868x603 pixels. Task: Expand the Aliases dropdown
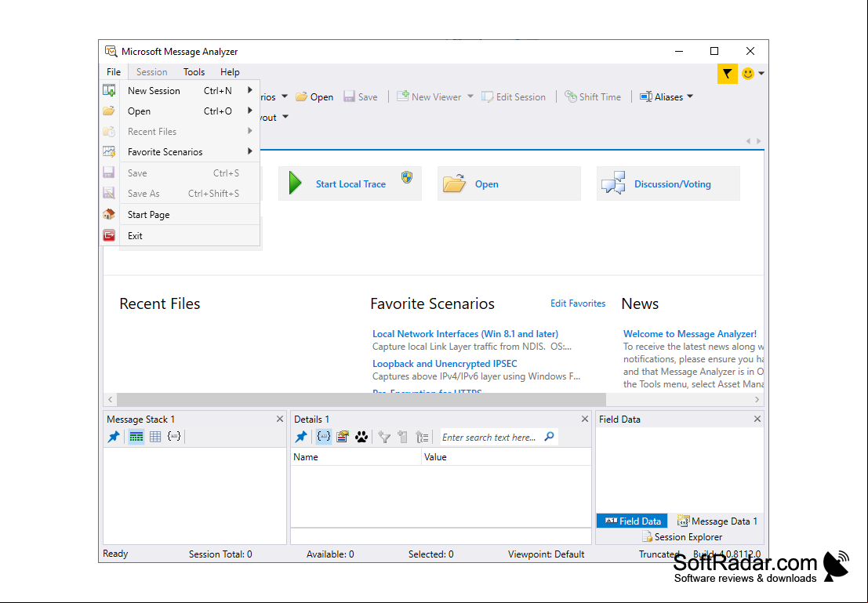click(690, 96)
